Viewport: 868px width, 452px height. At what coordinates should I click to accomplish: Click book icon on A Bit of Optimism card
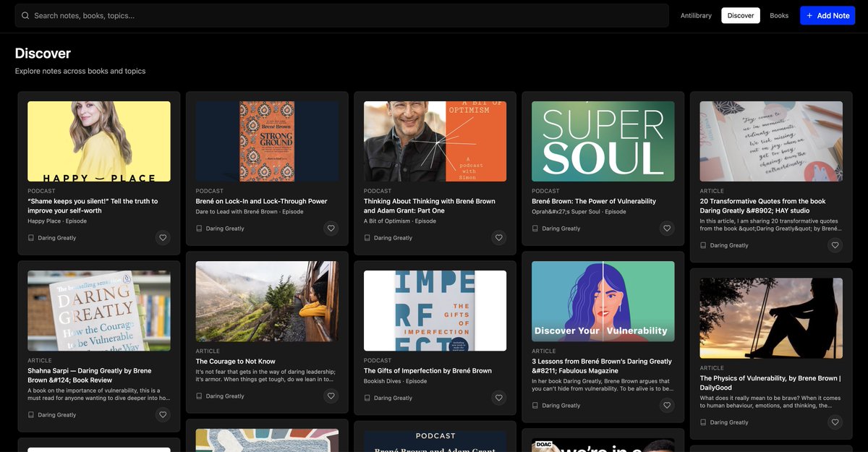tap(367, 238)
